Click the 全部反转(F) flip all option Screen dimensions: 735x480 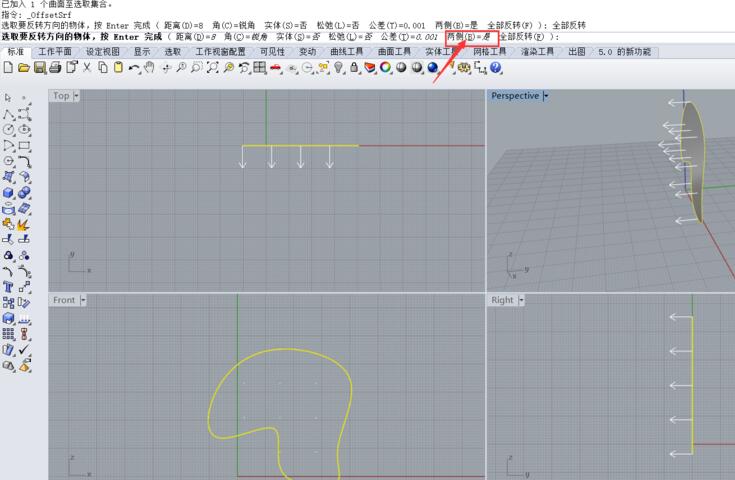(x=523, y=37)
